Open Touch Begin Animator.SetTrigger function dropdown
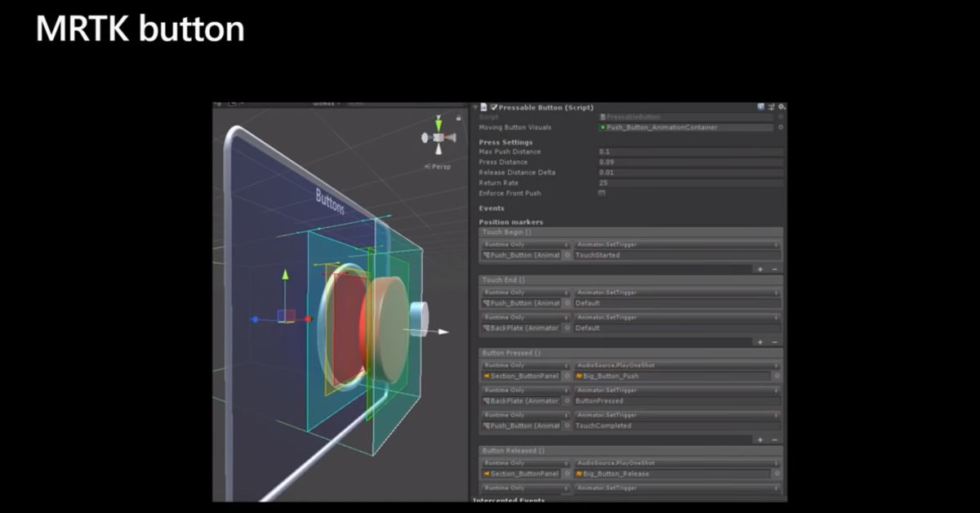Screen dimensions: 980x513 pos(677,244)
